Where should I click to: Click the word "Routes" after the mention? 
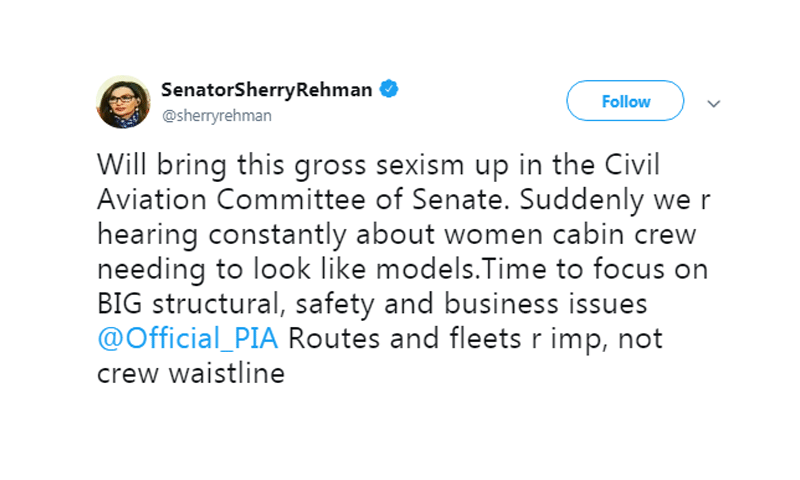click(x=334, y=339)
